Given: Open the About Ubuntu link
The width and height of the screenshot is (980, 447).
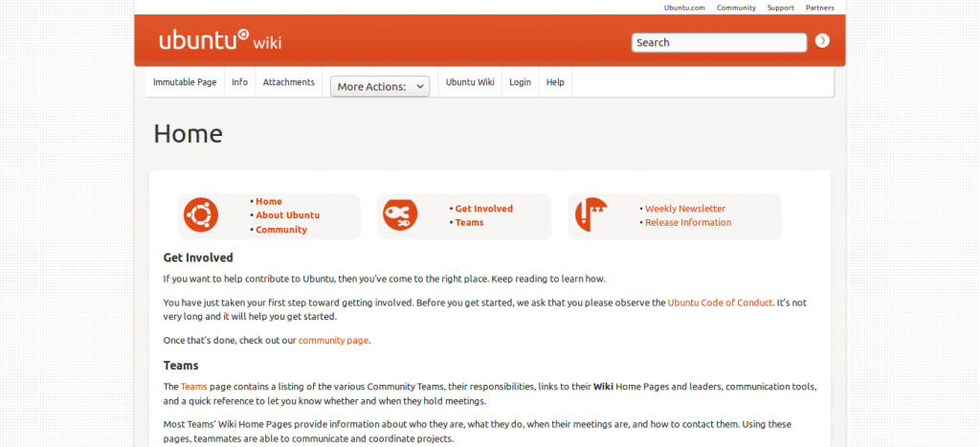Looking at the screenshot, I should click(287, 215).
